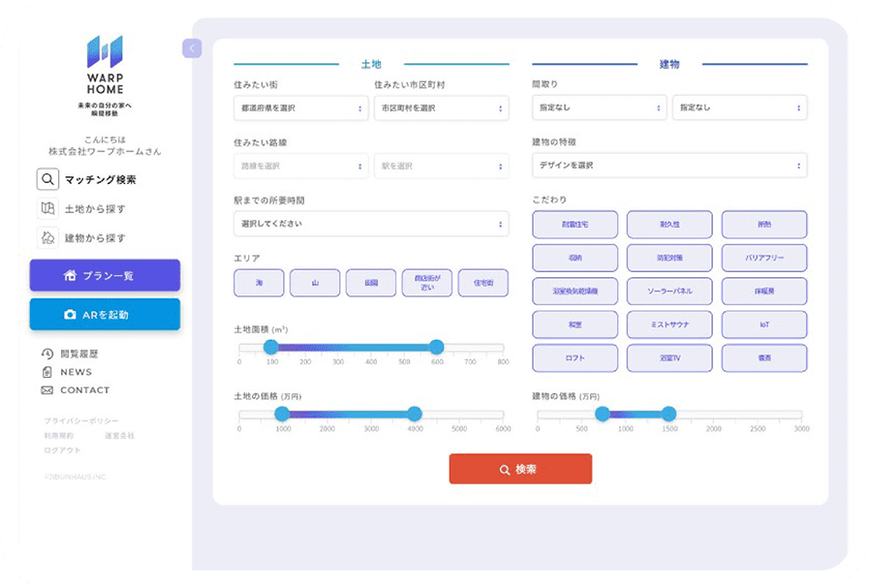Open the 都道府県を選択 dropdown

(x=300, y=108)
